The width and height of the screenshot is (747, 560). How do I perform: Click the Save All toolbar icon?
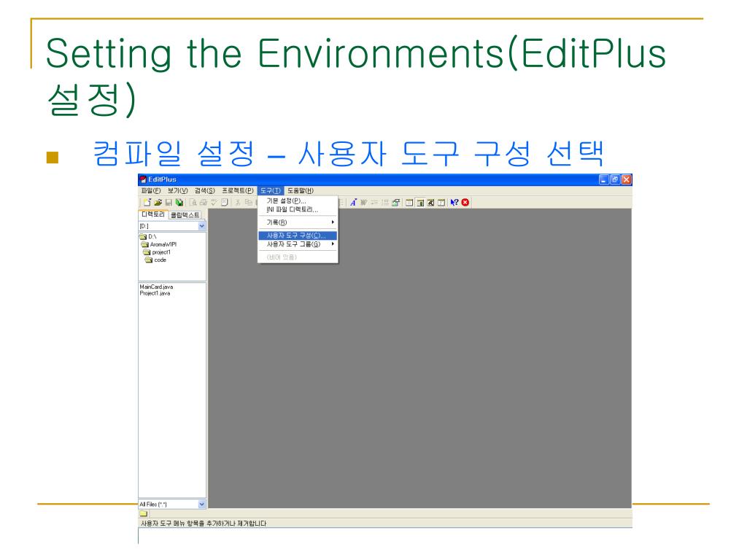pyautogui.click(x=179, y=203)
